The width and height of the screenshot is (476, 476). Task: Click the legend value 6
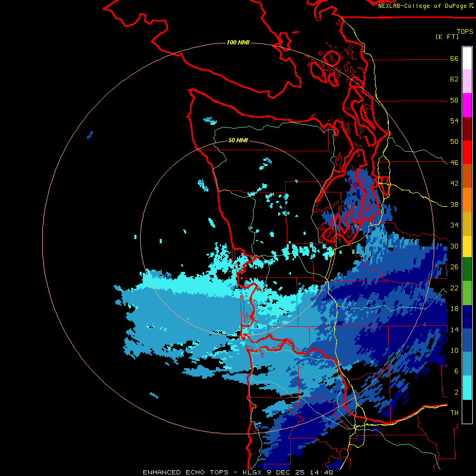click(456, 371)
